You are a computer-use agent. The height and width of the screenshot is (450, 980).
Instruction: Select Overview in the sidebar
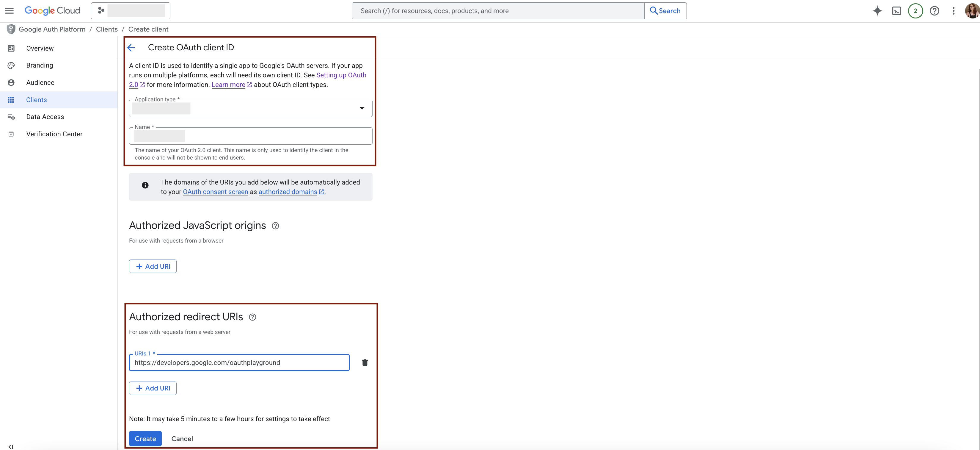point(40,48)
